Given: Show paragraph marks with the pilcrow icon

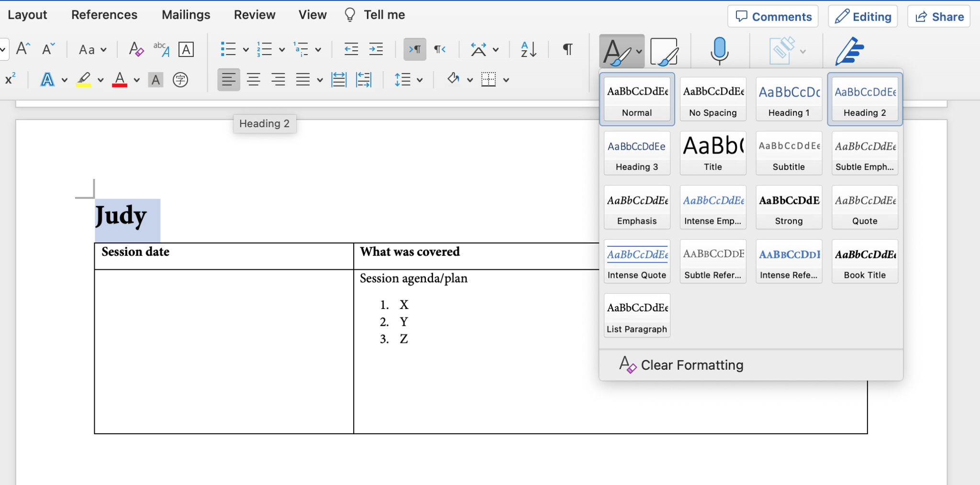Looking at the screenshot, I should click(567, 49).
